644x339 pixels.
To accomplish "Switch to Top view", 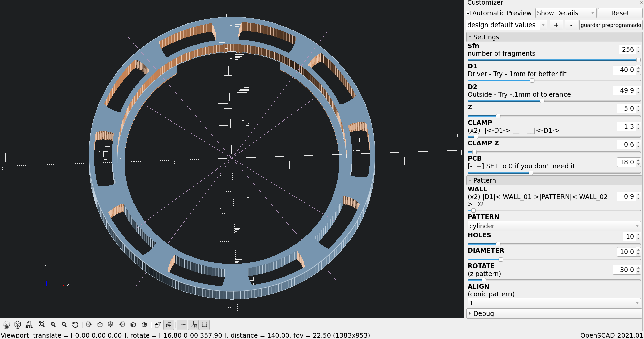I will click(100, 325).
